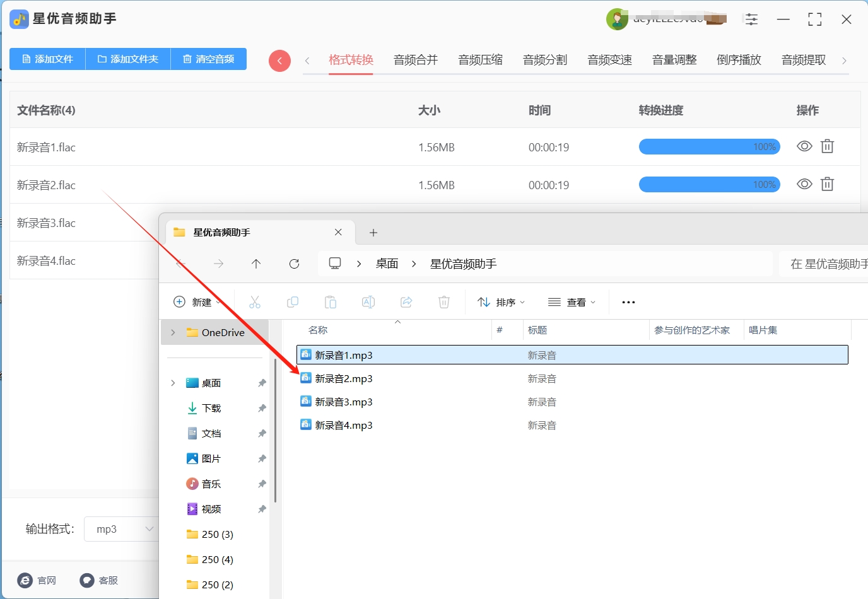
Task: Open the 官网 link
Action: [37, 580]
